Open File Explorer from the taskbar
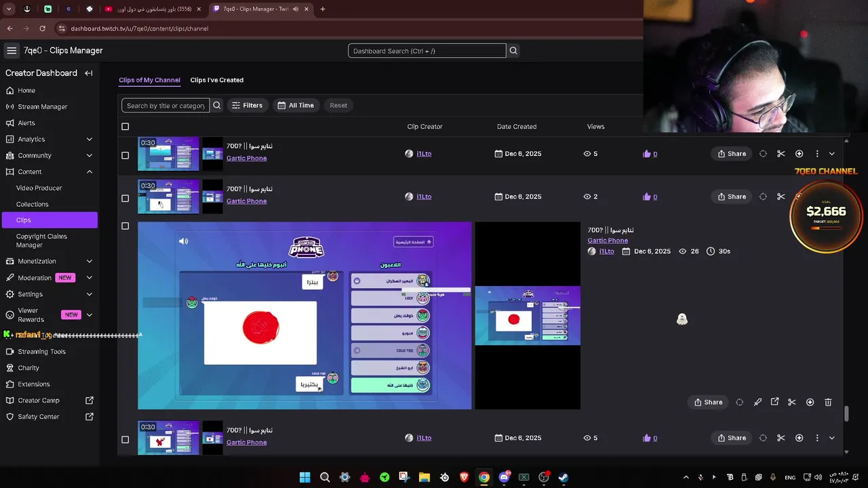Screen dimensions: 868x488 [424, 477]
